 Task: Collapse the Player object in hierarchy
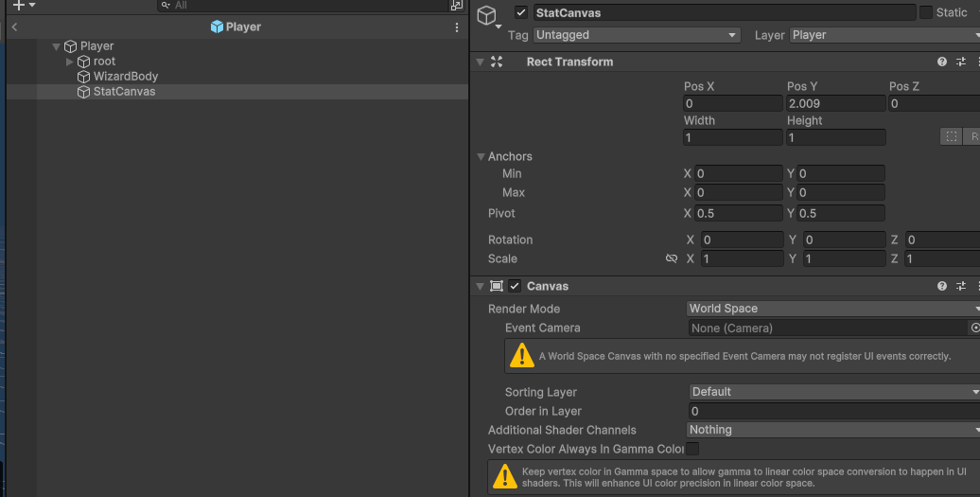coord(56,46)
